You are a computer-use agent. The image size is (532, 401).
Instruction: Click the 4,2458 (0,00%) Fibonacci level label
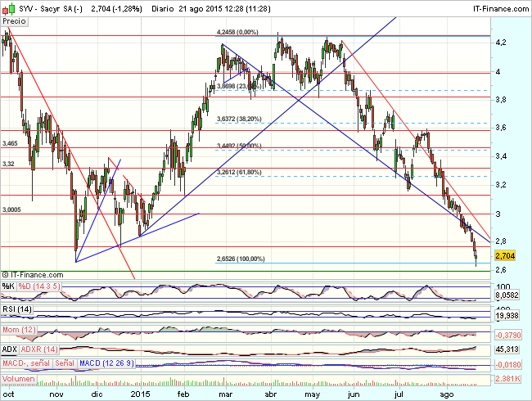tap(237, 32)
